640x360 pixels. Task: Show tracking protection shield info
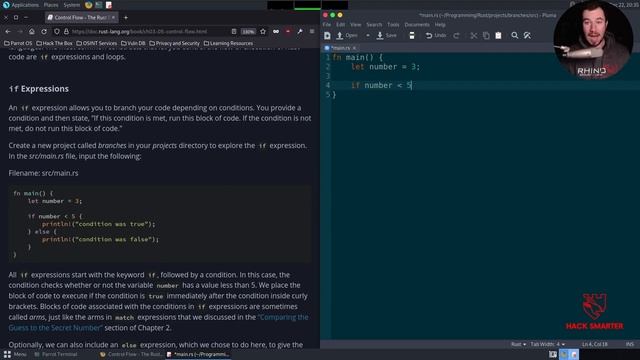[x=57, y=31]
